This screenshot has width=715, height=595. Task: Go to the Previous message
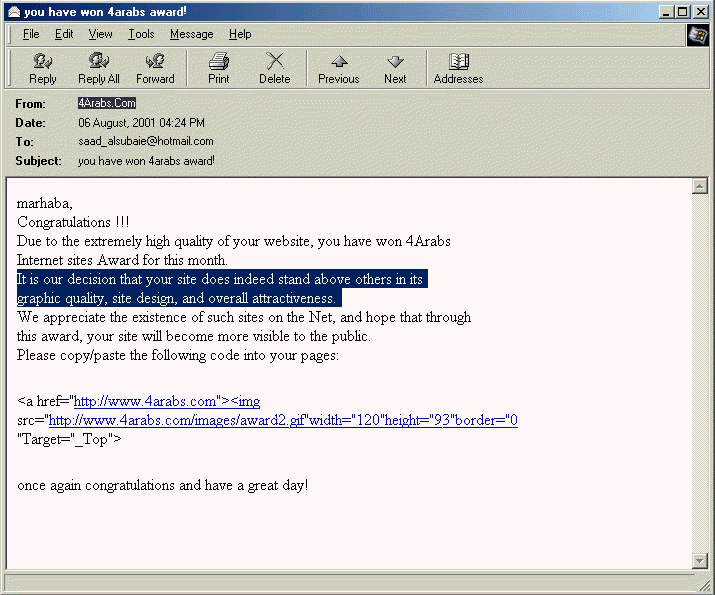coord(339,68)
